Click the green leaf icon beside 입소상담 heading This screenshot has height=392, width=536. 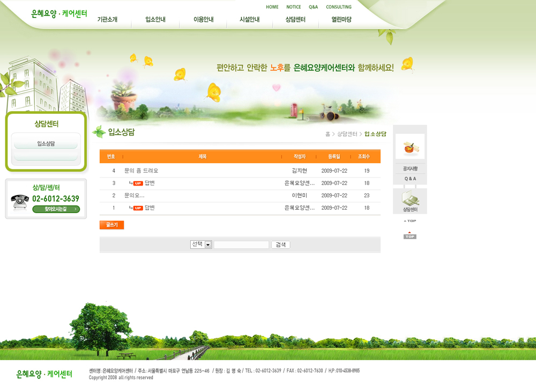99,132
